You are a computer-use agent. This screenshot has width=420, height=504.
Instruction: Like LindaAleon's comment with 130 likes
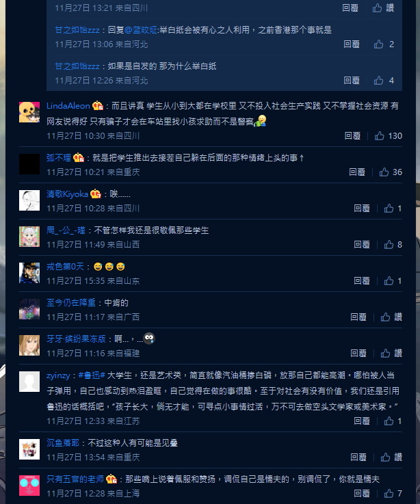[x=380, y=136]
